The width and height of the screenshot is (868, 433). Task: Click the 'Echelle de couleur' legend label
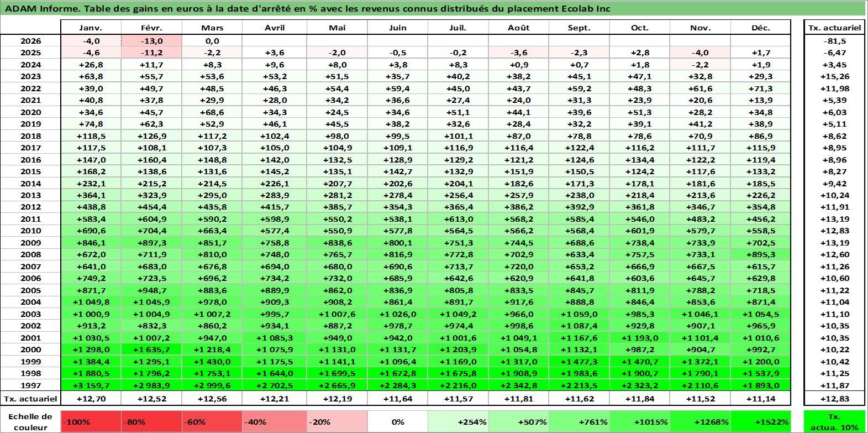click(x=30, y=422)
